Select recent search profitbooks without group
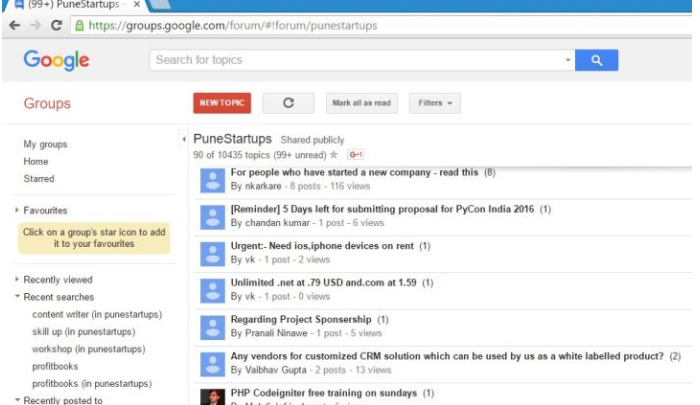The height and width of the screenshot is (405, 700). 55,366
